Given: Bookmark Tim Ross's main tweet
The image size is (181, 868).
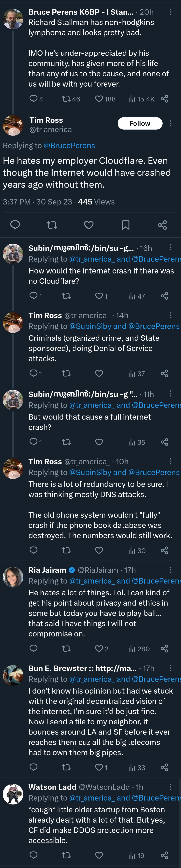Looking at the screenshot, I should [126, 225].
